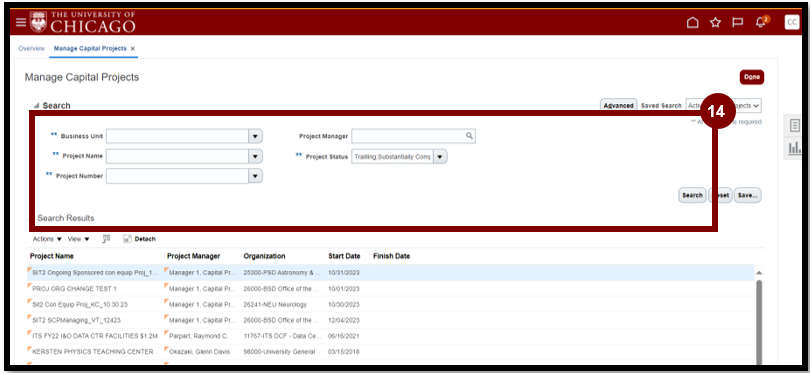Click Project Name input field
The width and height of the screenshot is (810, 373).
[177, 156]
